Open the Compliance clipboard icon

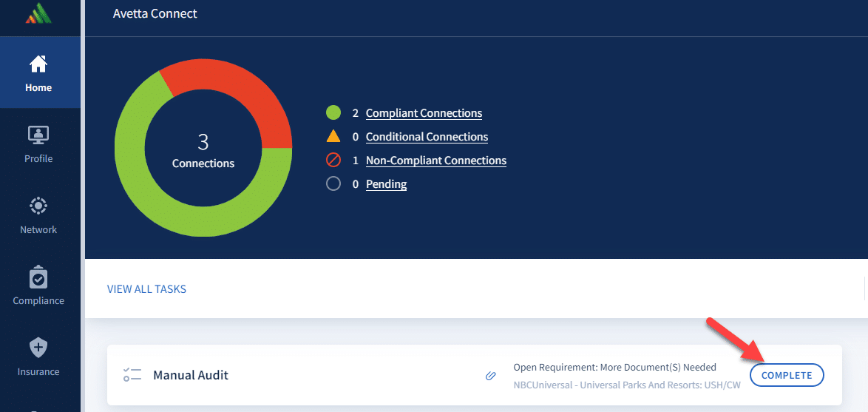38,277
